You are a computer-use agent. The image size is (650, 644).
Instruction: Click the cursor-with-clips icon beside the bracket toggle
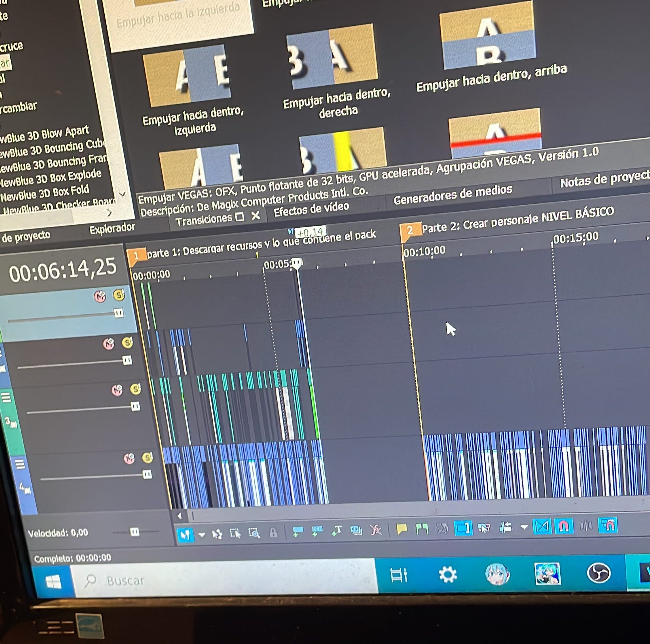(484, 528)
